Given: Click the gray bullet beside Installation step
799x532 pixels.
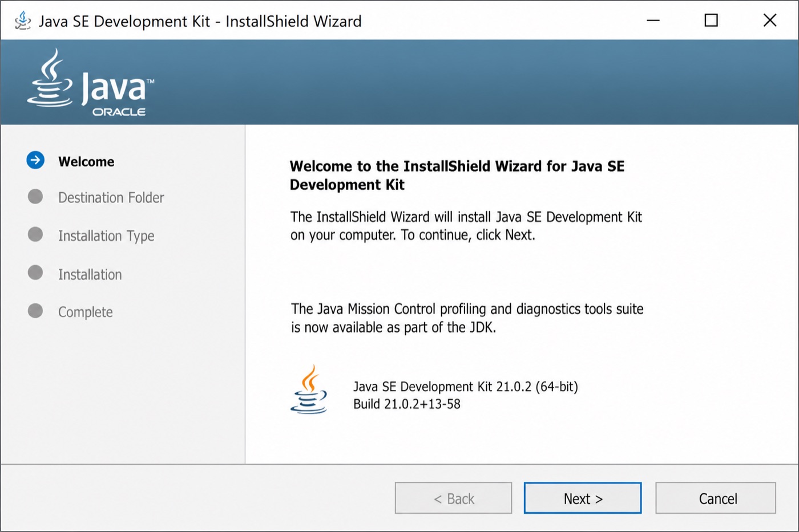Looking at the screenshot, I should (x=35, y=273).
